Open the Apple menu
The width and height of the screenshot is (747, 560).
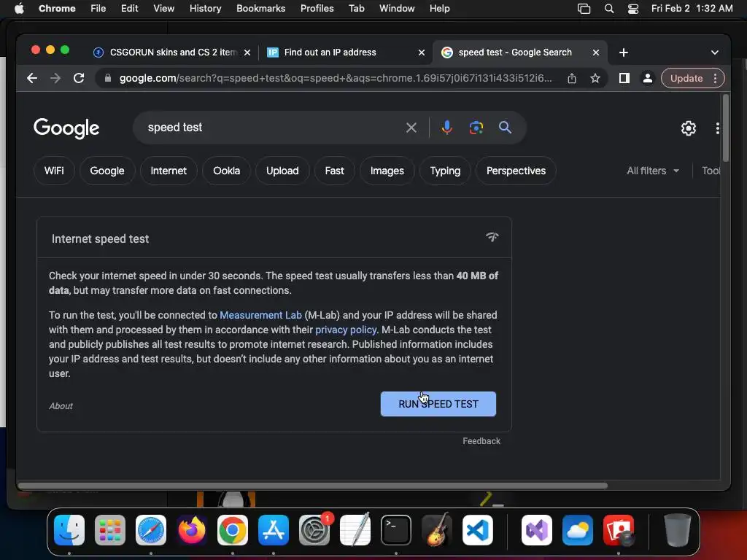coord(19,9)
